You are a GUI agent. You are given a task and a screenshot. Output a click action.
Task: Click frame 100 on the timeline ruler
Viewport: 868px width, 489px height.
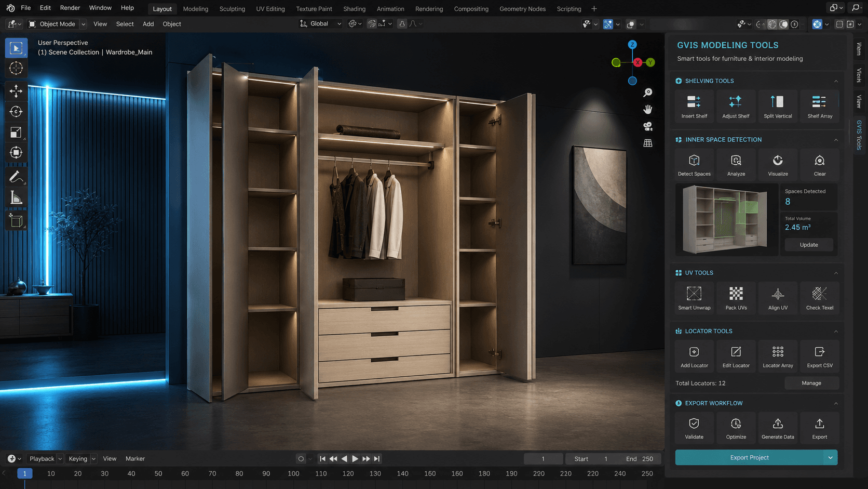pyautogui.click(x=293, y=474)
